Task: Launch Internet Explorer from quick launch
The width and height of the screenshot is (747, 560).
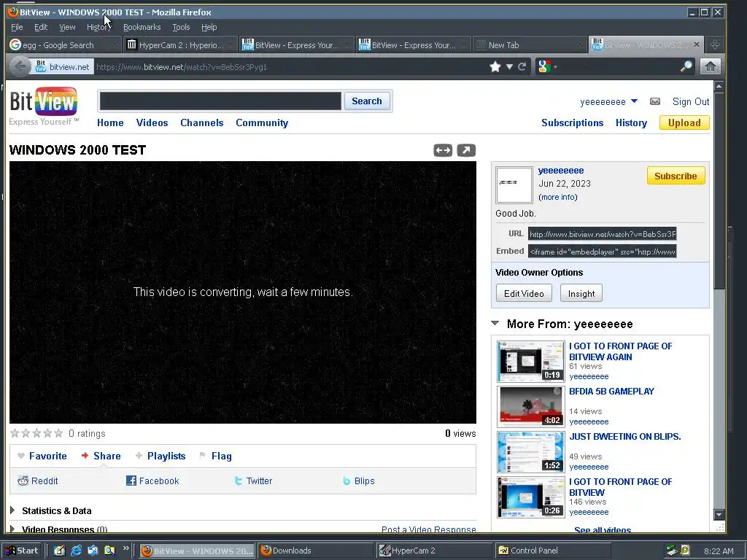Action: [x=76, y=551]
